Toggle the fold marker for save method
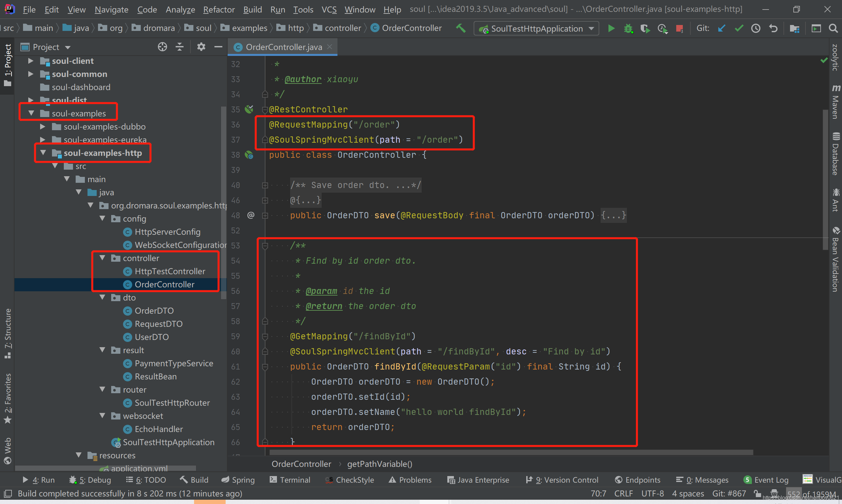 click(x=265, y=216)
